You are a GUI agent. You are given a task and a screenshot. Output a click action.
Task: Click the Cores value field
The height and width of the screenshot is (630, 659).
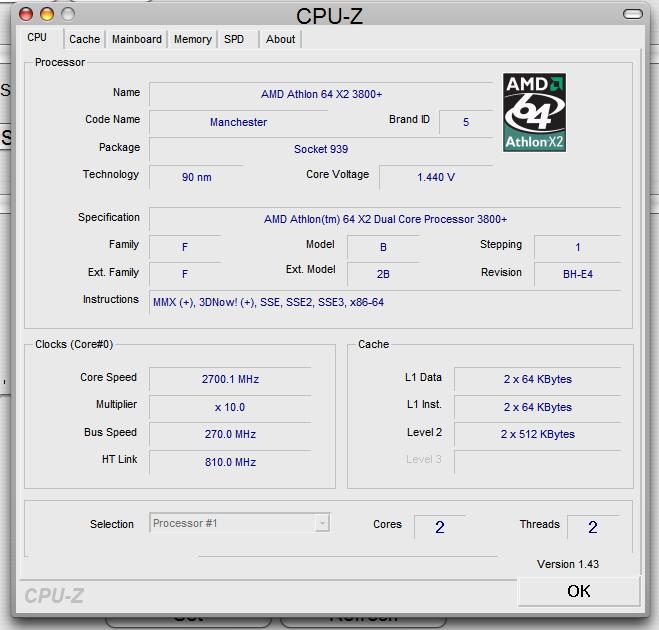click(x=440, y=527)
